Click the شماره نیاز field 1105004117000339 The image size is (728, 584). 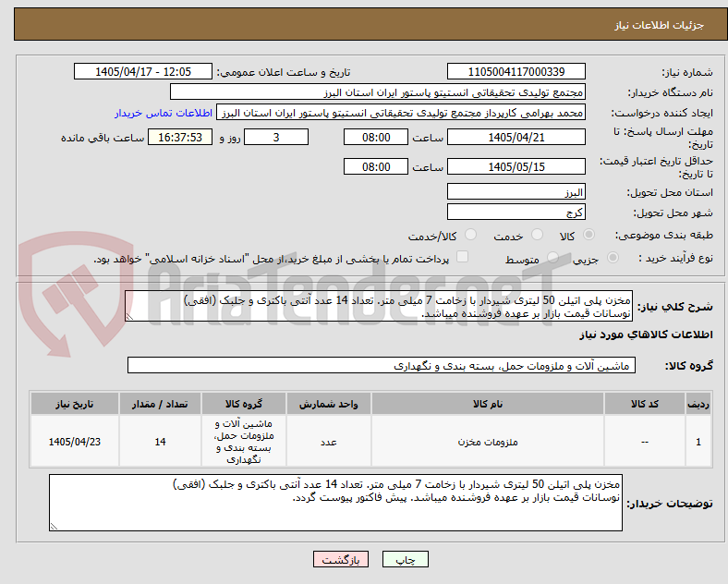(516, 71)
